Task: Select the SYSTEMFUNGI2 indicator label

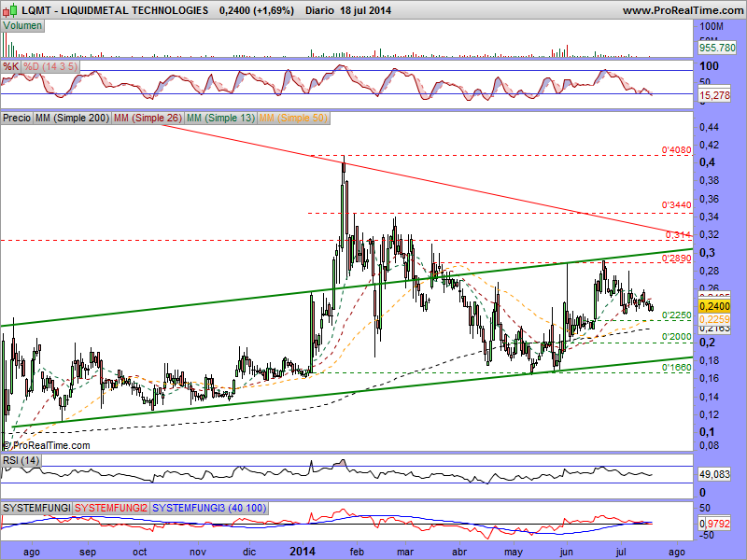Action: [111, 508]
